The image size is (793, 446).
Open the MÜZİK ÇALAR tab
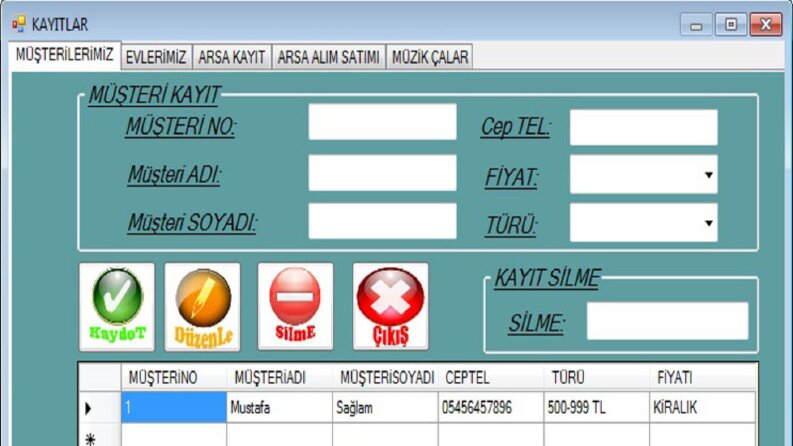(430, 57)
